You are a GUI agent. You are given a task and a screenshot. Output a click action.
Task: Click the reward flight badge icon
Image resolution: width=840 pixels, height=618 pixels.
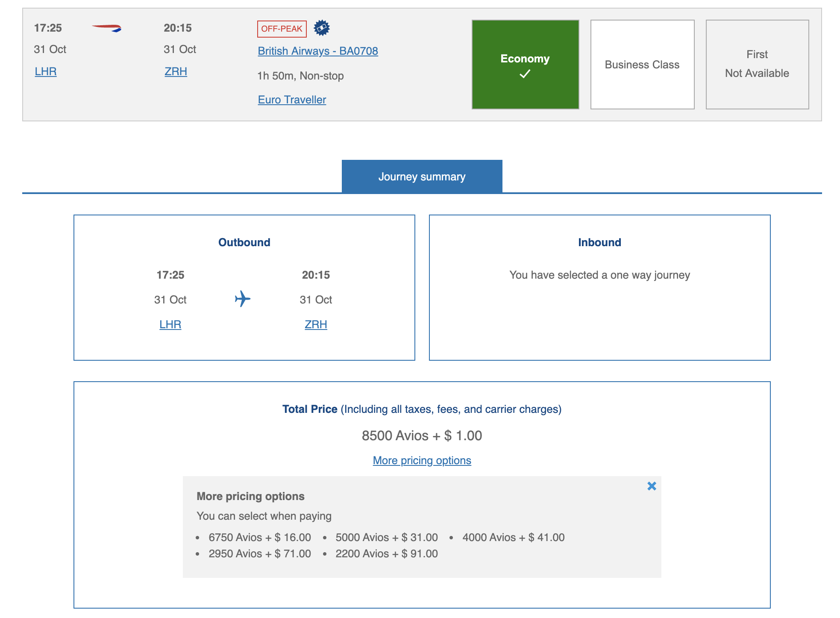pyautogui.click(x=322, y=28)
